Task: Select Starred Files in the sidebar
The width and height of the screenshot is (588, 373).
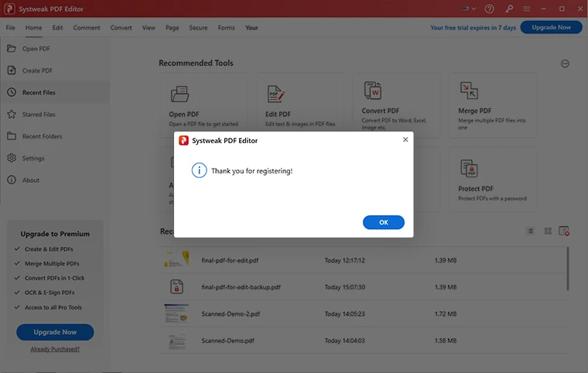Action: 55,114
